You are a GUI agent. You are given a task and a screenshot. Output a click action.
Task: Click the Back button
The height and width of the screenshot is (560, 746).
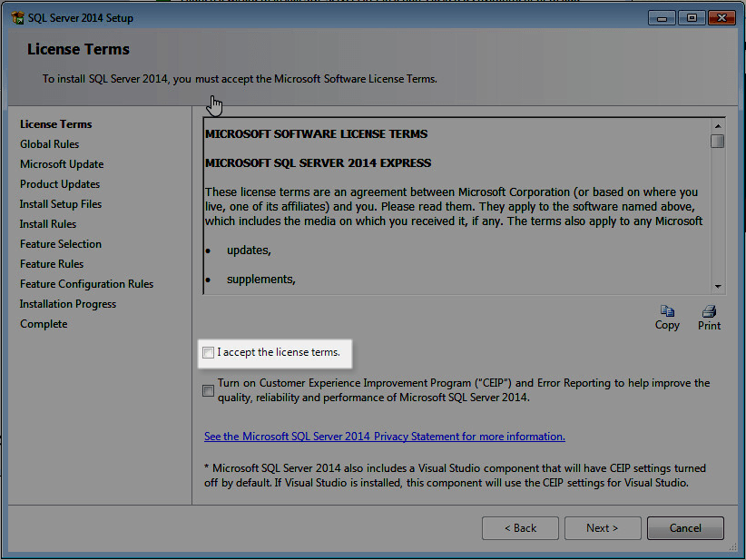pos(520,527)
